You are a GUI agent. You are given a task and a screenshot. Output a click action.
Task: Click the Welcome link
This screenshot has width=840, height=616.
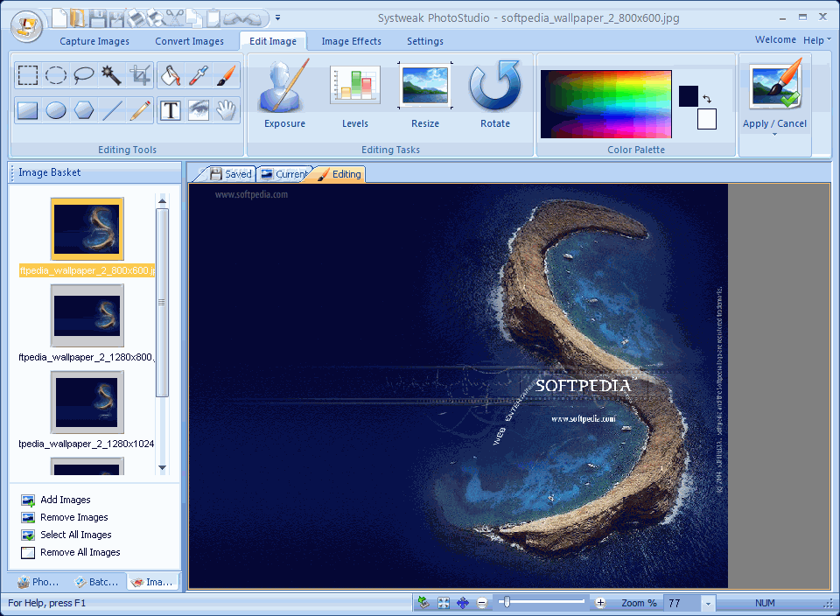775,39
